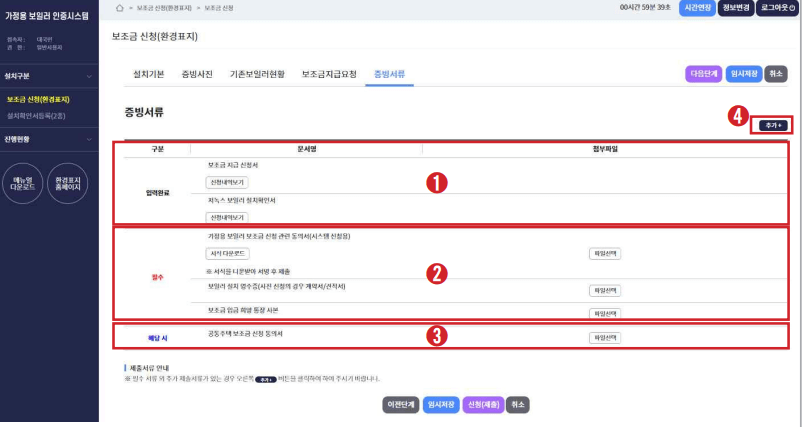Viewport: 802px width, 427px height.
Task: Open the 매뉴얼 다운로드 circle button
Action: [23, 184]
